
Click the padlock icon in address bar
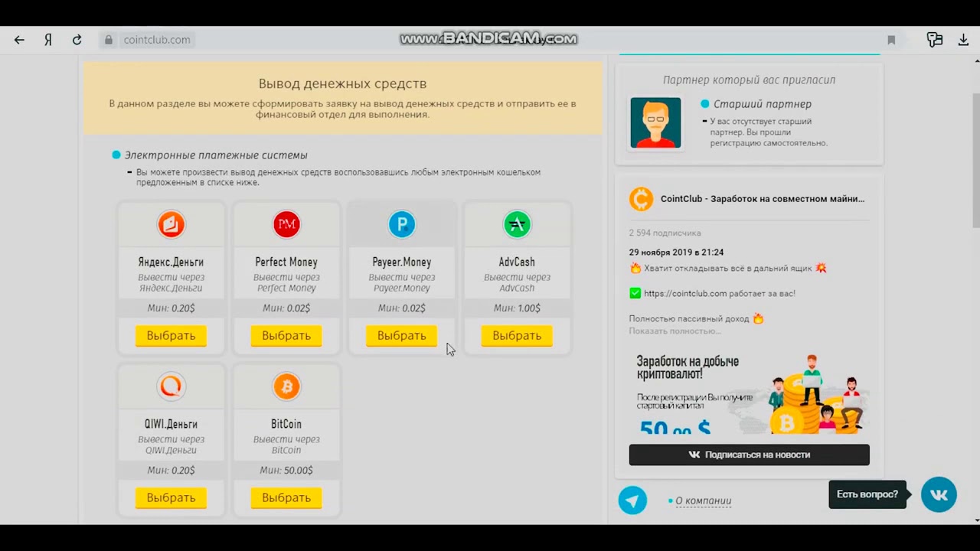108,40
